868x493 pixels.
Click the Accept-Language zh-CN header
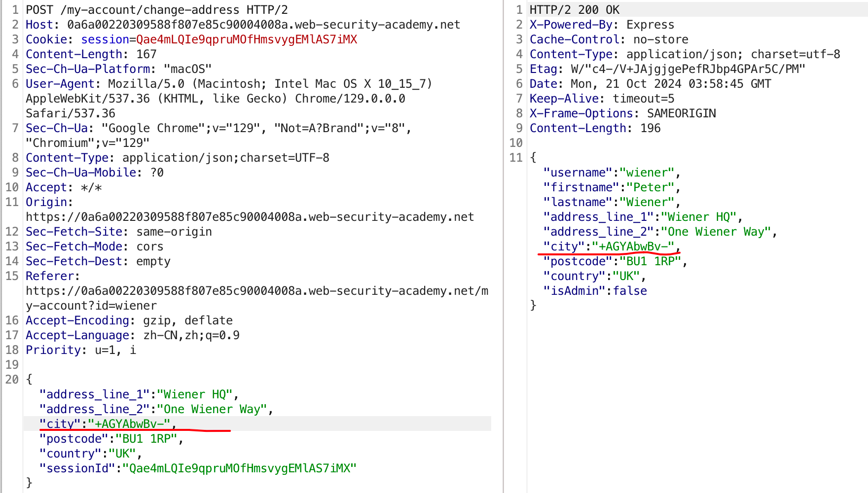[x=133, y=335]
